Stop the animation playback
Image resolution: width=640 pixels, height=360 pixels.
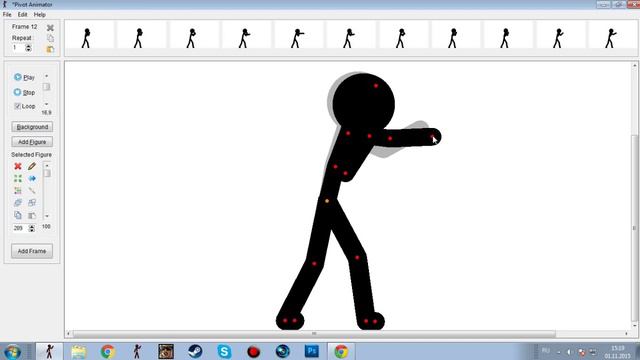click(24, 92)
